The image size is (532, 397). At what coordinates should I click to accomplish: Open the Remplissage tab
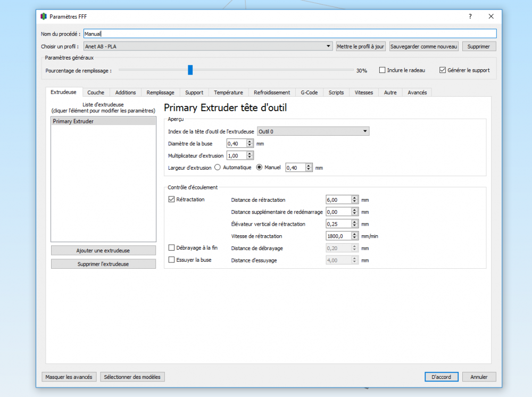[x=160, y=92]
